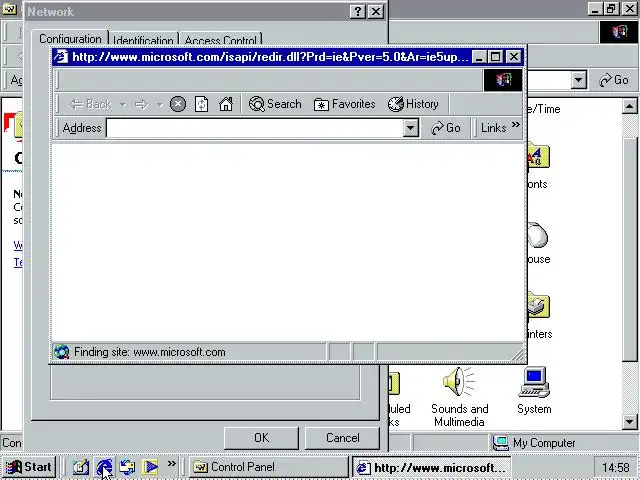The image size is (640, 480).
Task: Open Printers folder in Control Panel
Action: click(x=538, y=306)
